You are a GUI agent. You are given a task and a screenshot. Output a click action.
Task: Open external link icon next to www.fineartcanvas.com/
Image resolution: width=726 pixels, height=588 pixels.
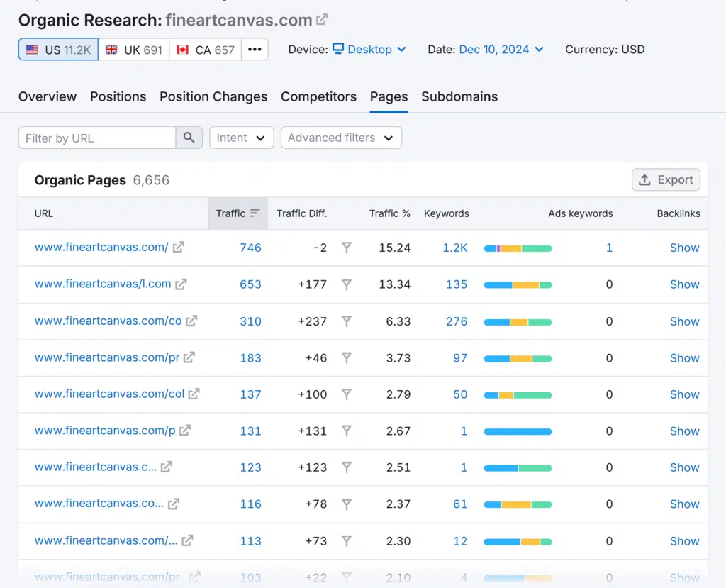179,248
